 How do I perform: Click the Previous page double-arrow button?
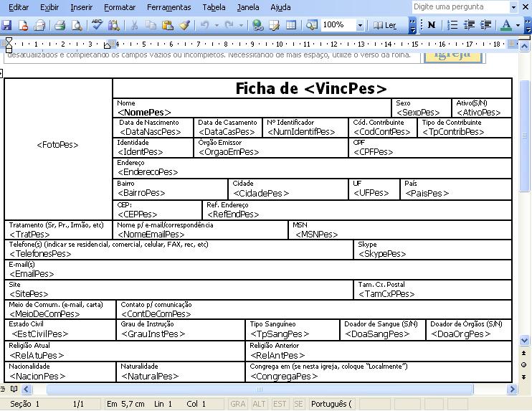[x=524, y=353]
